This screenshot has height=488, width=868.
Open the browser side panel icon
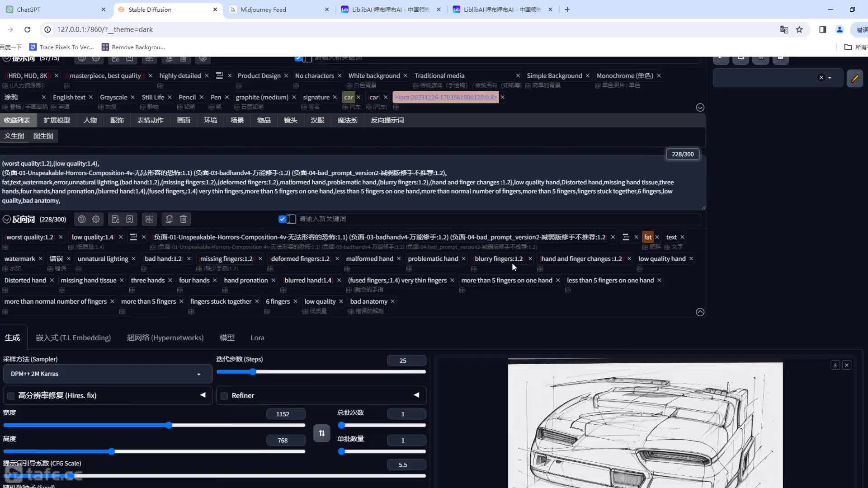822,29
